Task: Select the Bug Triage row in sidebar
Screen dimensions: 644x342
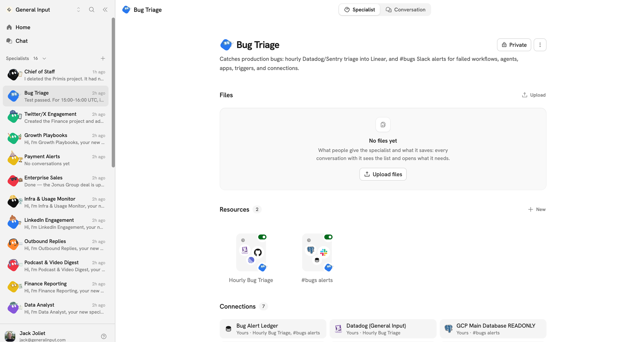Action: [56, 96]
